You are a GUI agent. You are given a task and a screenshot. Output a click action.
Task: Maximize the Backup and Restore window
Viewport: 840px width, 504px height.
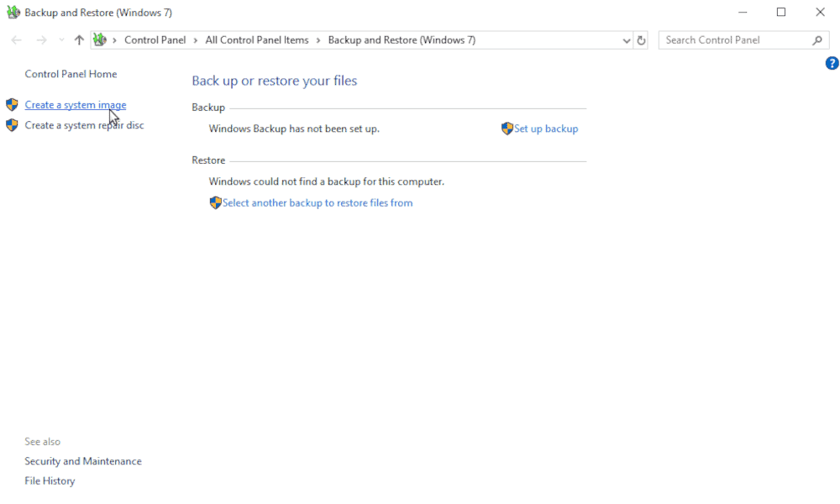point(781,12)
